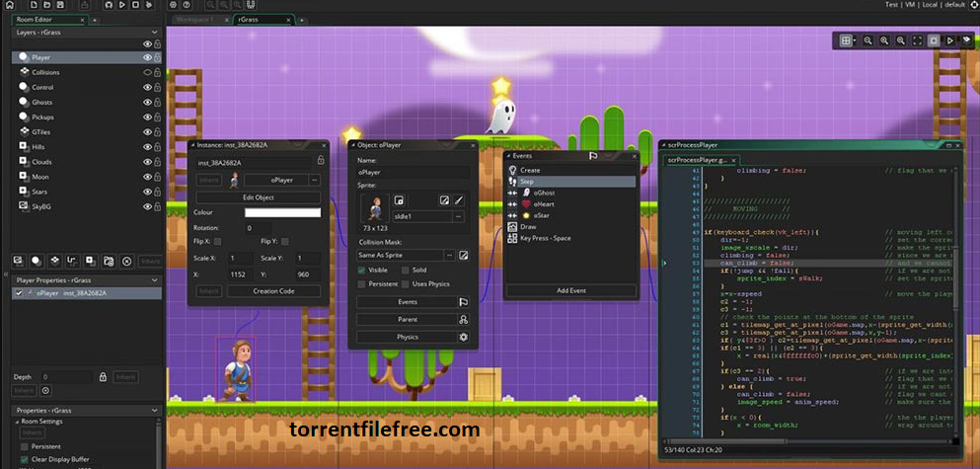
Task: Create new instance layer icon
Action: tap(37, 261)
